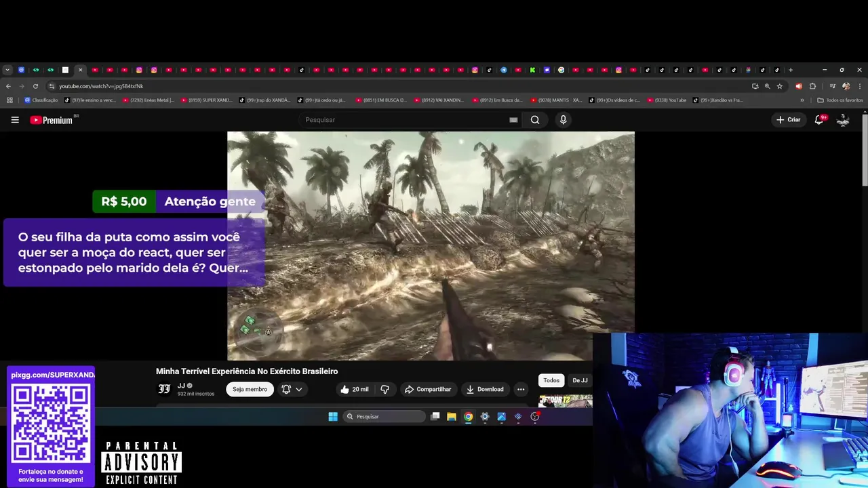Start voice search with microphone icon
Viewport: 868px width, 488px height.
563,120
